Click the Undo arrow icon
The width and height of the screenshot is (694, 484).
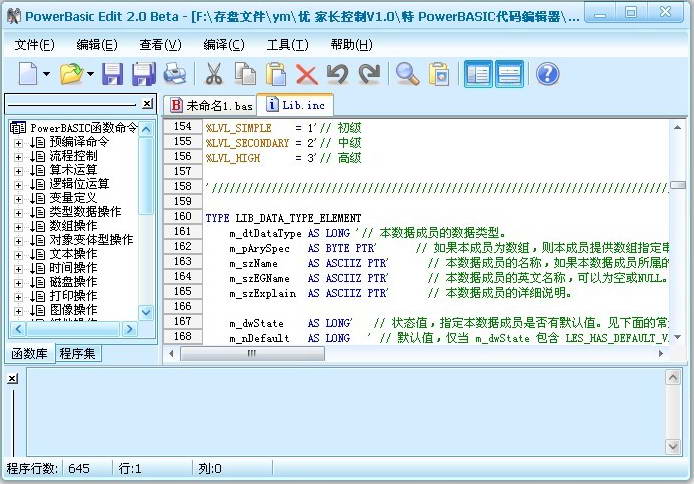338,74
